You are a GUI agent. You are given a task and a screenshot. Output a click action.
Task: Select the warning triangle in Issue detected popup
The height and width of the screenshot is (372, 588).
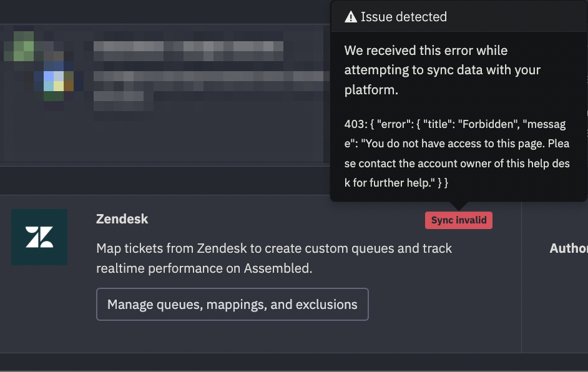pos(351,17)
